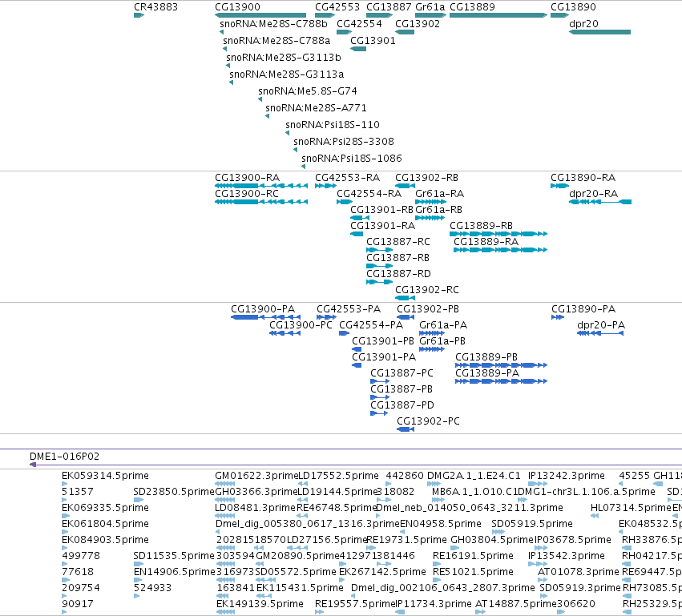Click the RE16191.5prime EST label
Screen dimensions: 682x616
tap(473, 556)
